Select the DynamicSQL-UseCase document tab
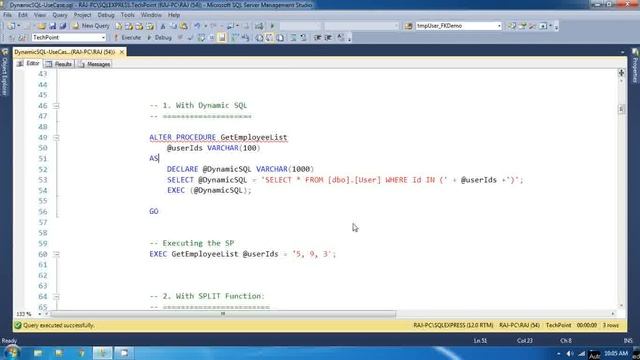The width and height of the screenshot is (640, 360). point(64,52)
